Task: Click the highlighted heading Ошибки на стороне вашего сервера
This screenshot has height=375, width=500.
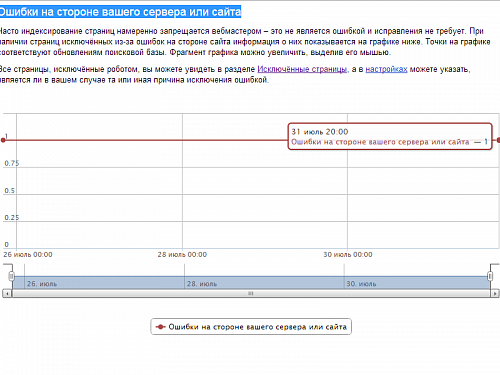Action: coord(120,12)
